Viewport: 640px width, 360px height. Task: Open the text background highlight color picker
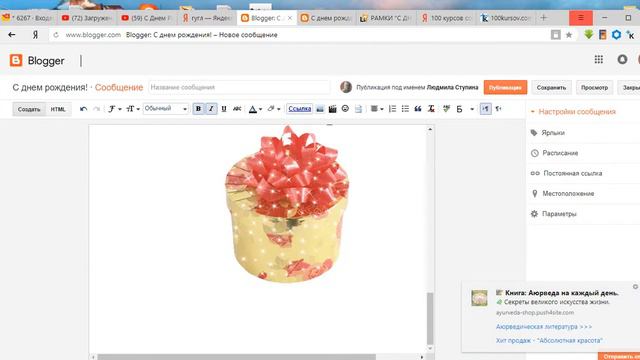(273, 109)
